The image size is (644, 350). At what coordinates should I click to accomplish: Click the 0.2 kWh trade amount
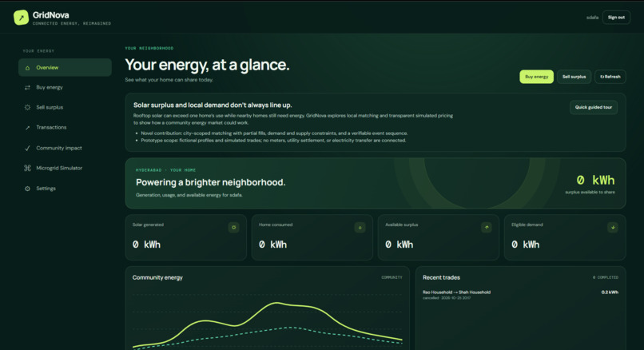[610, 292]
